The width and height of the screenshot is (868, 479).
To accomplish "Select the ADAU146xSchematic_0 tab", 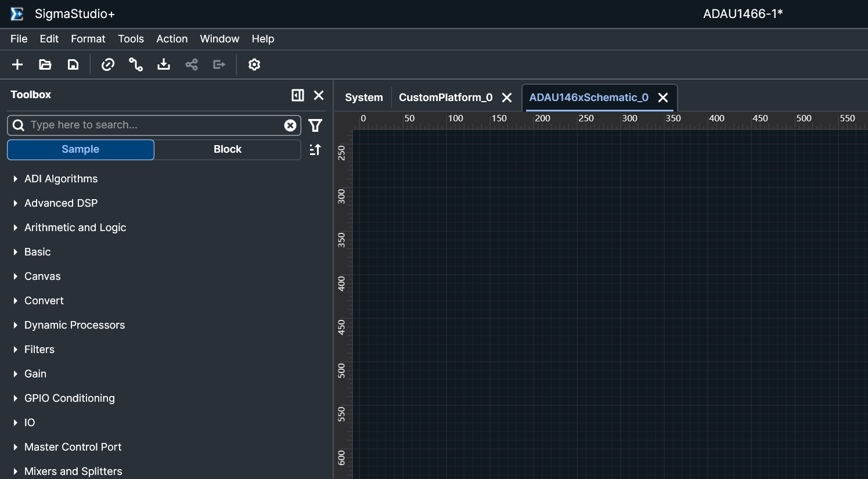I will point(589,98).
